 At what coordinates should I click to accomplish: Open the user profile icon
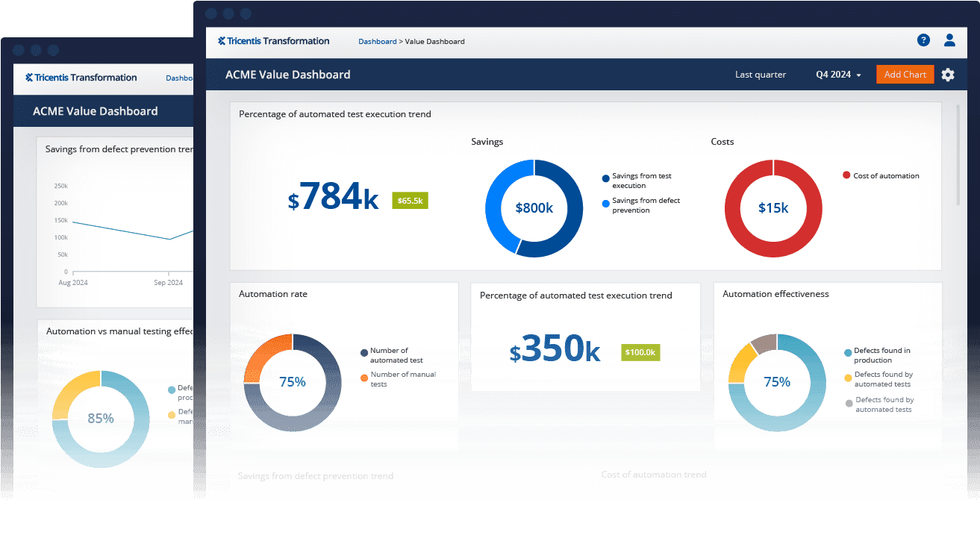[949, 40]
